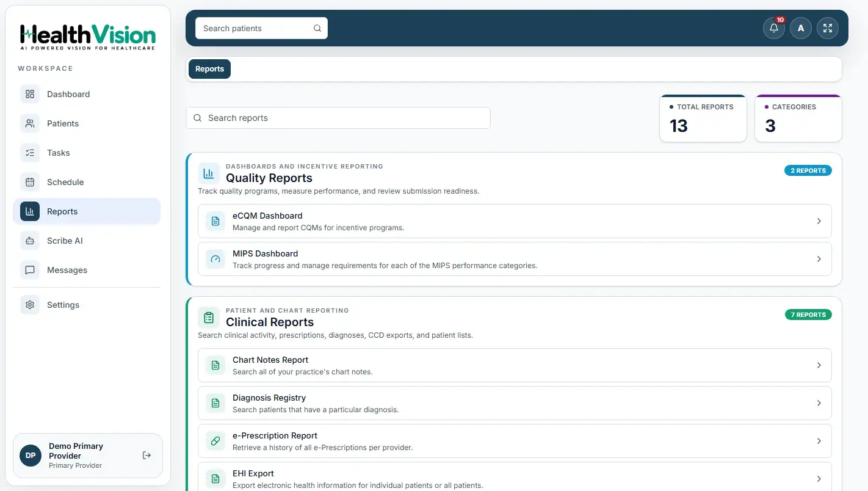Select Reports in the sidebar
This screenshot has height=491, width=868.
(x=87, y=211)
